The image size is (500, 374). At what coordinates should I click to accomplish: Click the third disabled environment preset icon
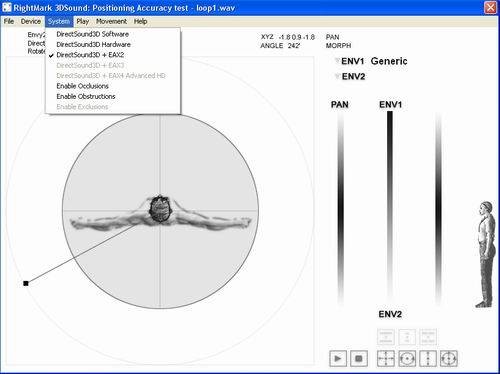[428, 337]
